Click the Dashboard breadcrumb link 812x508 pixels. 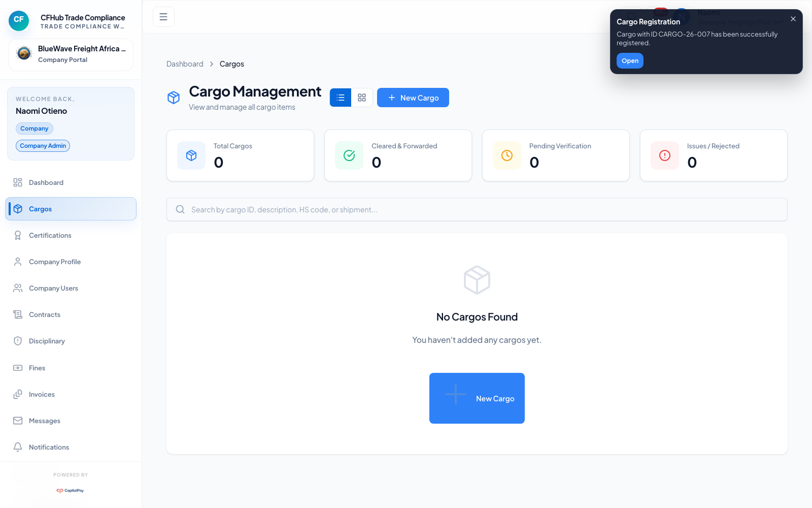coord(185,64)
